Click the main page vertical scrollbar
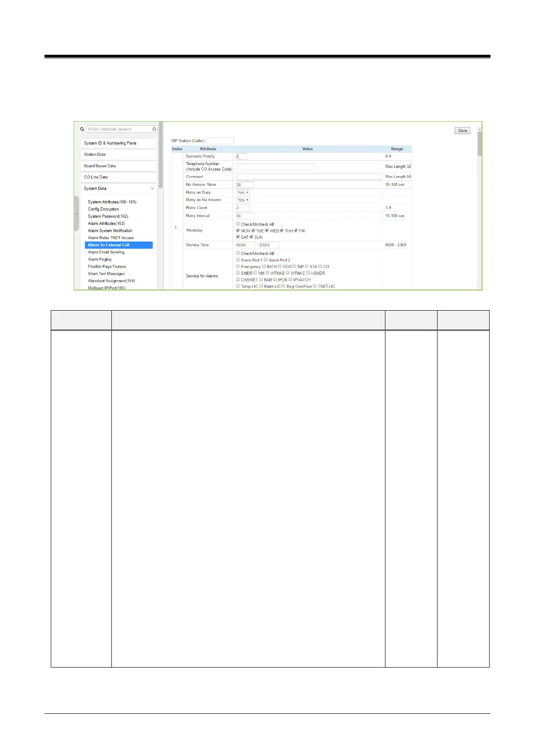This screenshot has height=756, width=535. coord(480,144)
